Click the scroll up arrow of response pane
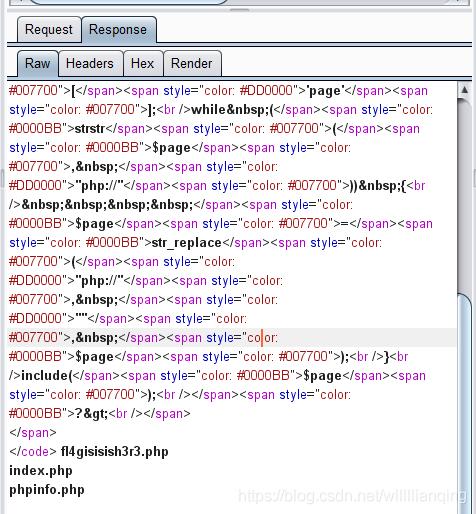Image resolution: width=476 pixels, height=514 pixels. (464, 90)
